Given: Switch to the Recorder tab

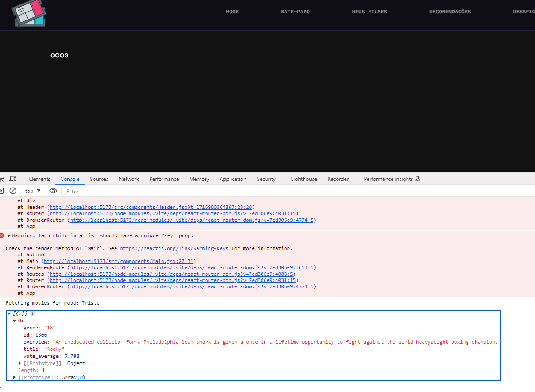Looking at the screenshot, I should [338, 179].
